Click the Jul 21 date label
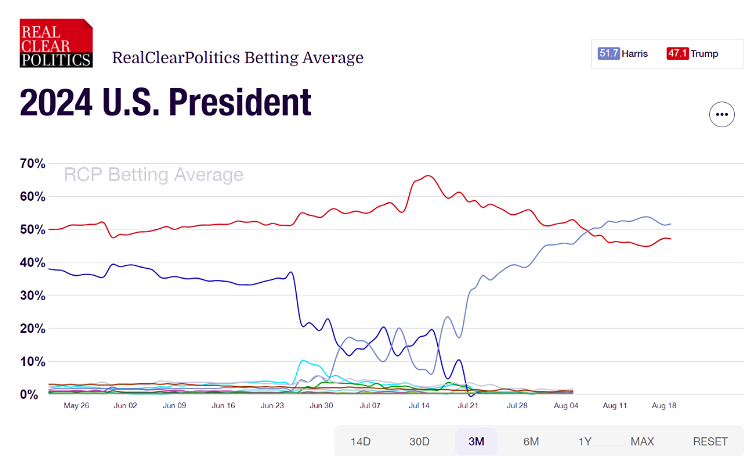The width and height of the screenshot is (749, 456). click(467, 406)
